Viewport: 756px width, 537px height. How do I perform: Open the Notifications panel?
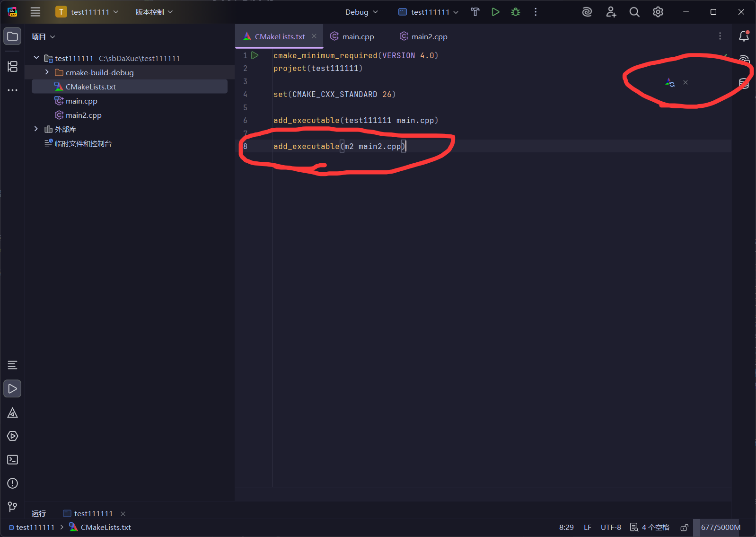(744, 36)
